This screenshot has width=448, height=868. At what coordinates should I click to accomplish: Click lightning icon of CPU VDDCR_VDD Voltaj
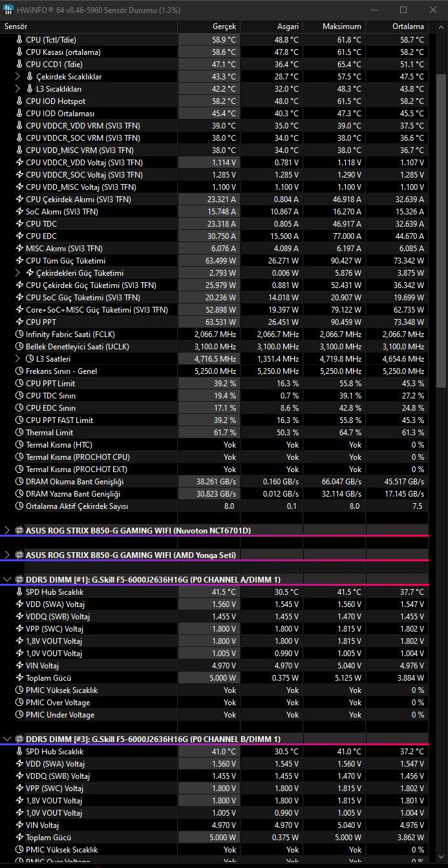pyautogui.click(x=19, y=162)
